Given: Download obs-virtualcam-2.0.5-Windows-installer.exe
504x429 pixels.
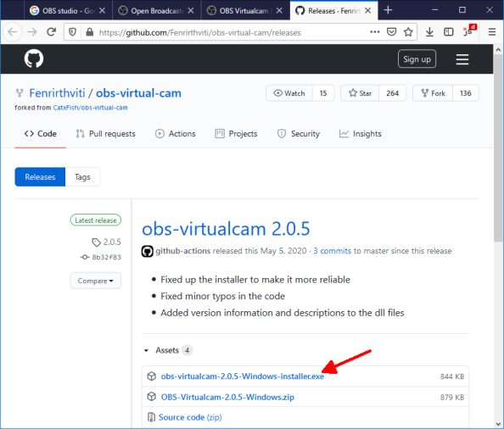Looking at the screenshot, I should click(x=243, y=376).
